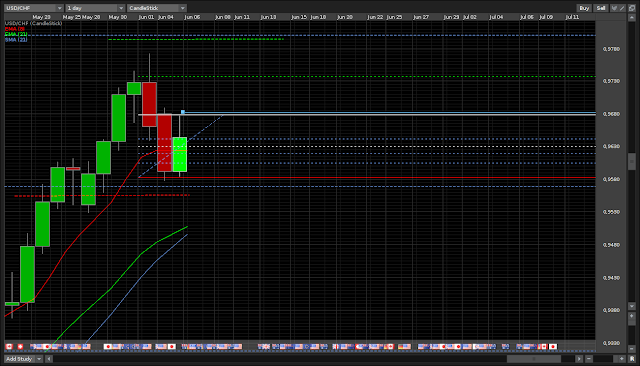
Task: Select the trend line drawing tool icon
Action: [622, 8]
